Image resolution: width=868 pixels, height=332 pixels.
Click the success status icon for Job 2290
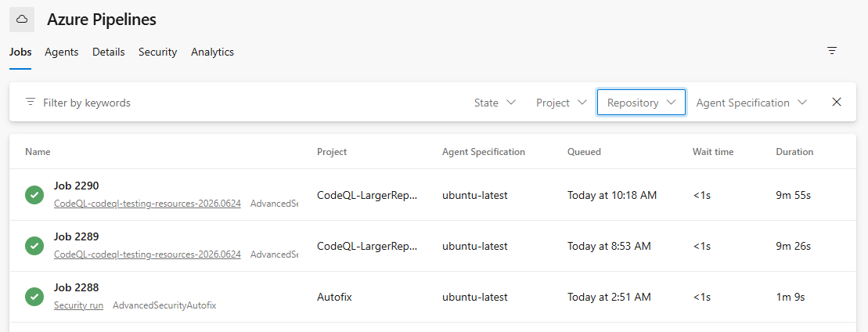34,194
